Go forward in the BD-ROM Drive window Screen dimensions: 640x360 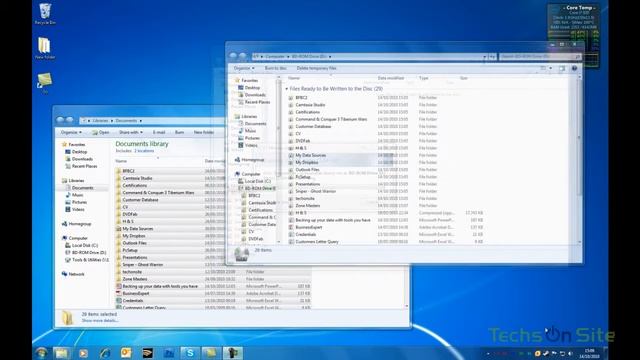tap(242, 56)
